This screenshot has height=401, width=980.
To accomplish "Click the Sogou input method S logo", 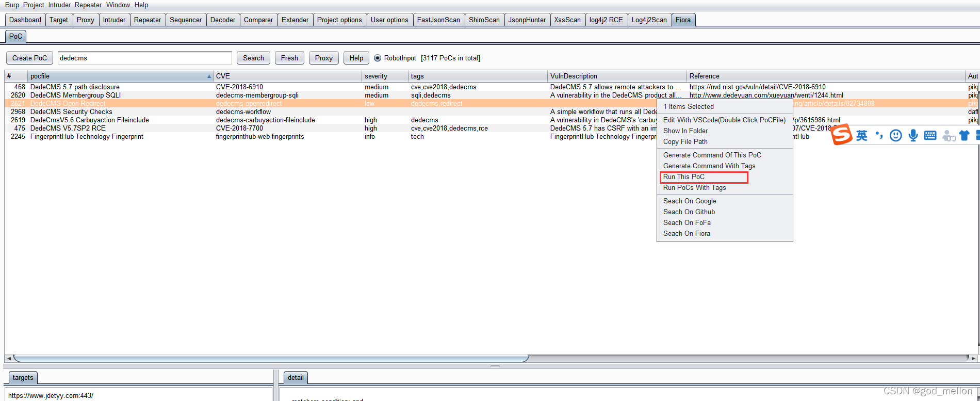I will pyautogui.click(x=841, y=135).
